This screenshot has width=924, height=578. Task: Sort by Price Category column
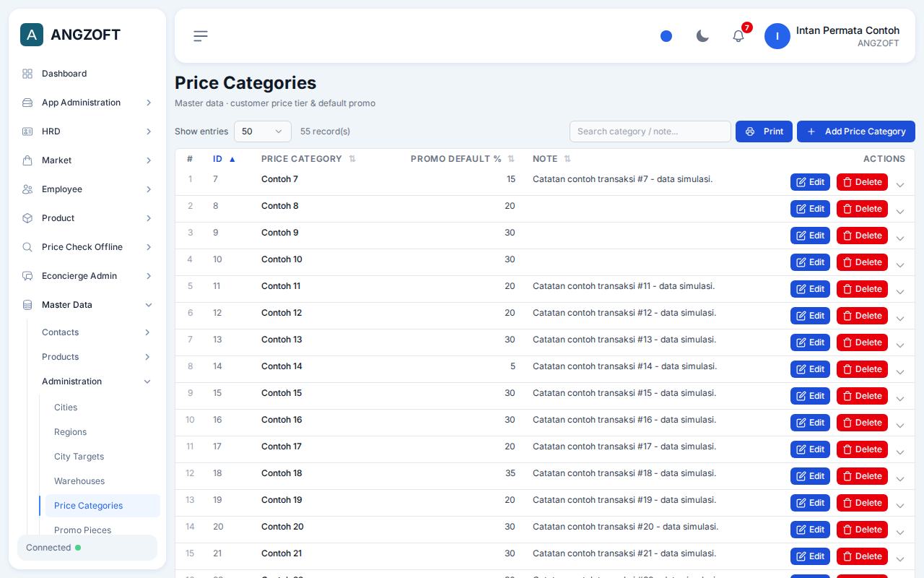pyautogui.click(x=308, y=159)
